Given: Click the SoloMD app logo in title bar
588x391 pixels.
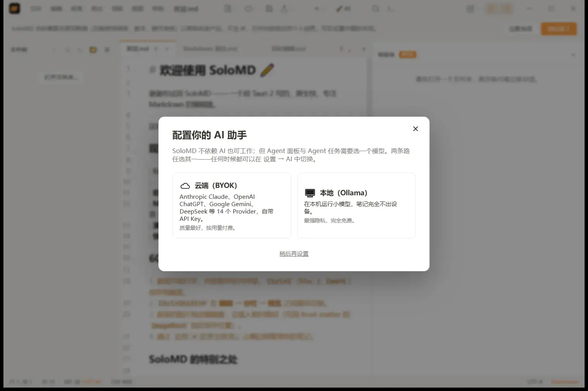Looking at the screenshot, I should tap(15, 8).
